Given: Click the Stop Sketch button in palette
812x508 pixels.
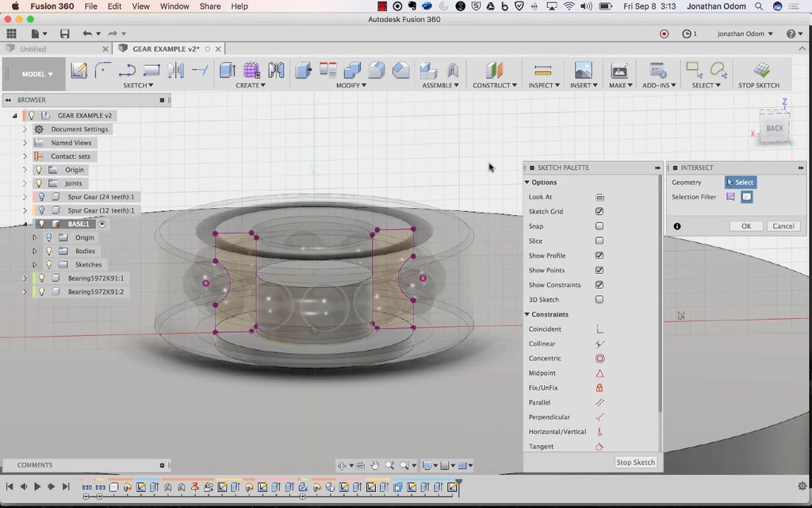Looking at the screenshot, I should [635, 462].
